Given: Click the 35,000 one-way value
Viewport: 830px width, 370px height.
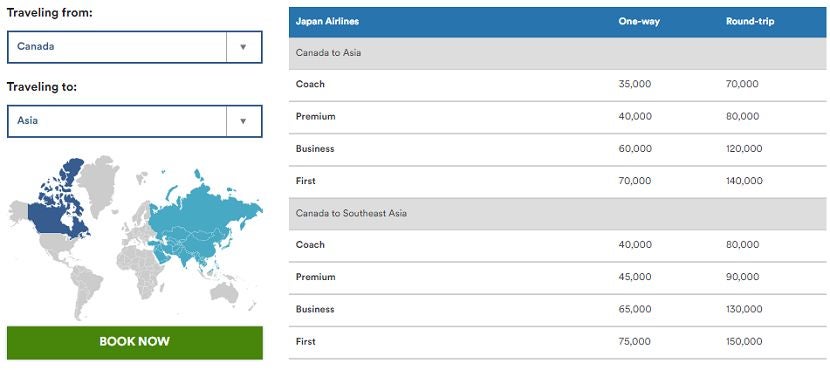Looking at the screenshot, I should [x=635, y=84].
